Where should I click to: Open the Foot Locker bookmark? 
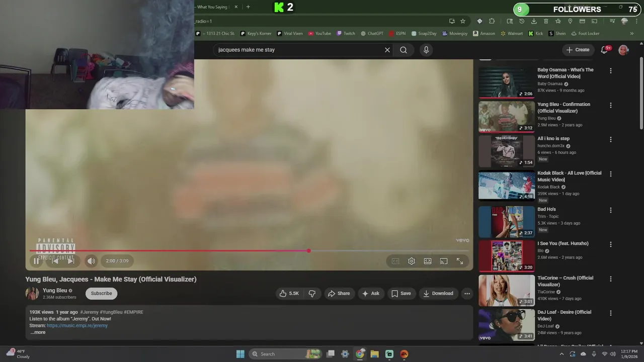click(x=585, y=34)
